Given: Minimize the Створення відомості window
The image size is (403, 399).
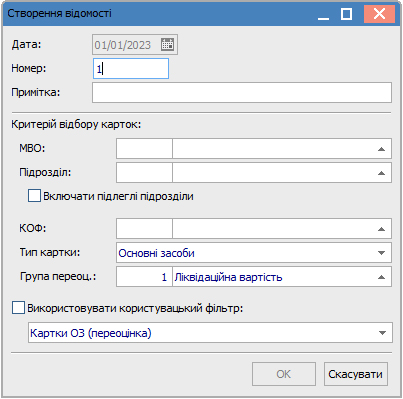Looking at the screenshot, I should [x=323, y=14].
